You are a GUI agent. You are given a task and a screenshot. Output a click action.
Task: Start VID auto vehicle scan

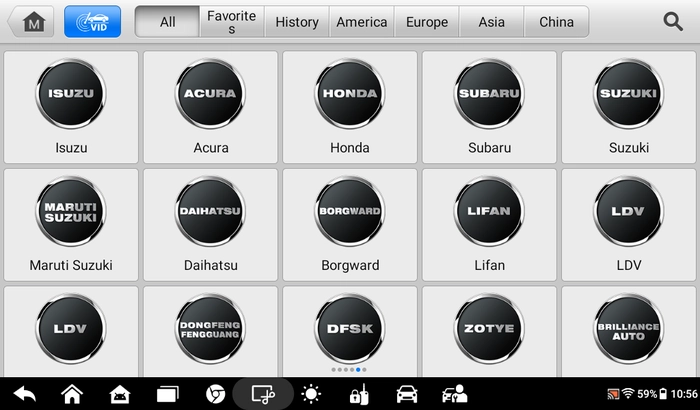pos(92,21)
